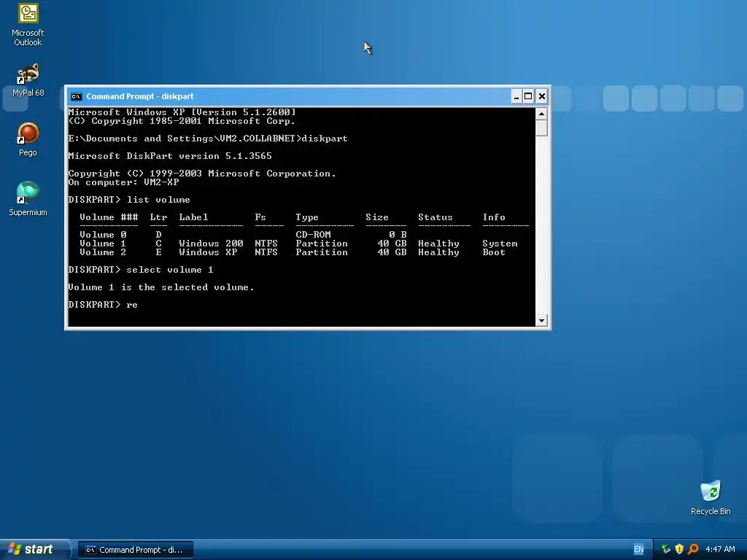The width and height of the screenshot is (747, 560).
Task: Click the 'System' info cell
Action: (500, 244)
